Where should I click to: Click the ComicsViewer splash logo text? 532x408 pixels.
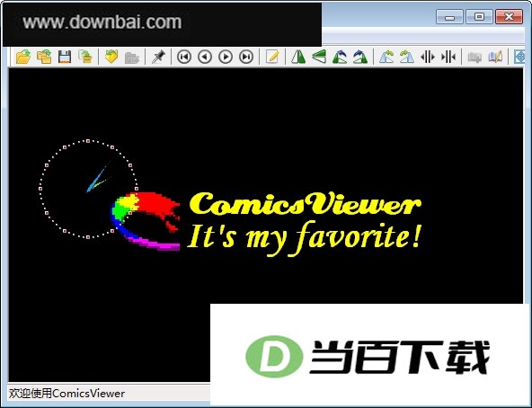coord(305,204)
